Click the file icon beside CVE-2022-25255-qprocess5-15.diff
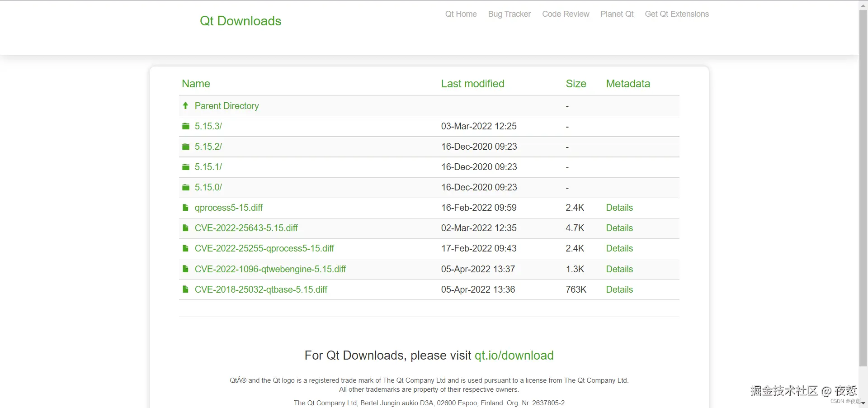Screen dimensions: 868x408 (185, 248)
